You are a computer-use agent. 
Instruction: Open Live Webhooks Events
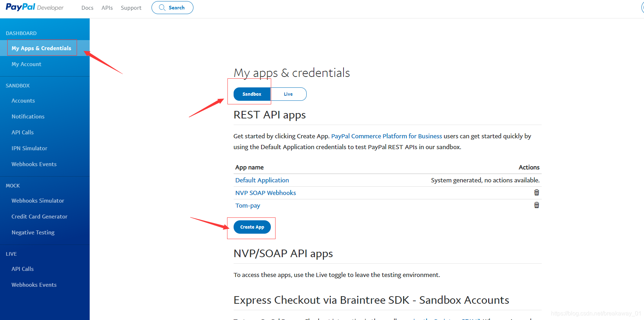pyautogui.click(x=34, y=285)
